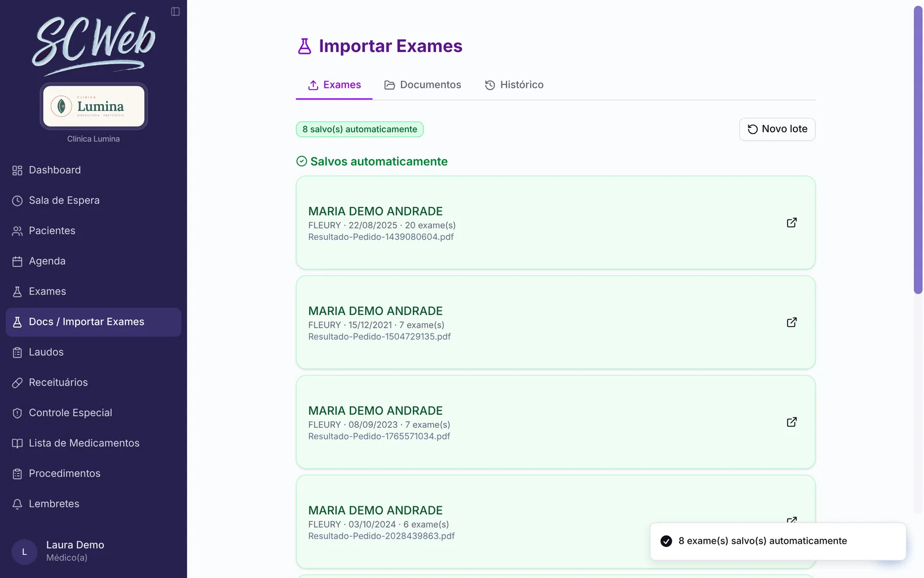Click the Receituários pill icon
Screen dimensions: 924x578
pos(17,383)
